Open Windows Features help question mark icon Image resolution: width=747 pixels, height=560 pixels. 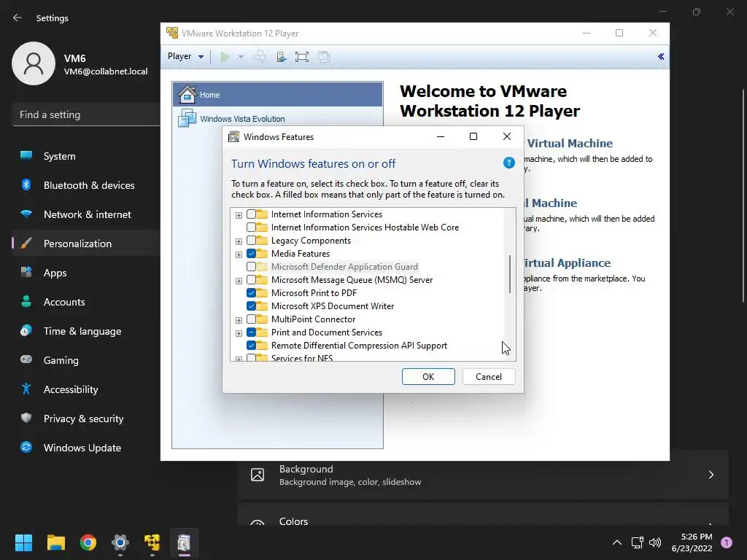pos(508,163)
